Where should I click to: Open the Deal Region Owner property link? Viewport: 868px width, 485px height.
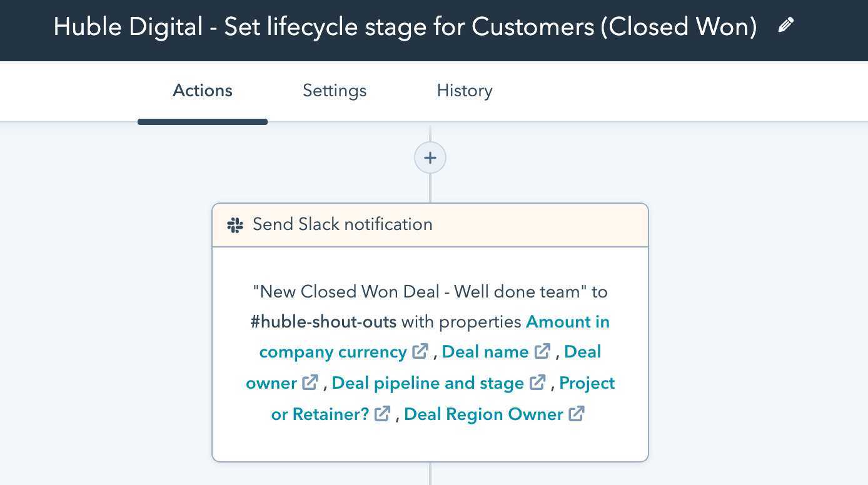[484, 414]
